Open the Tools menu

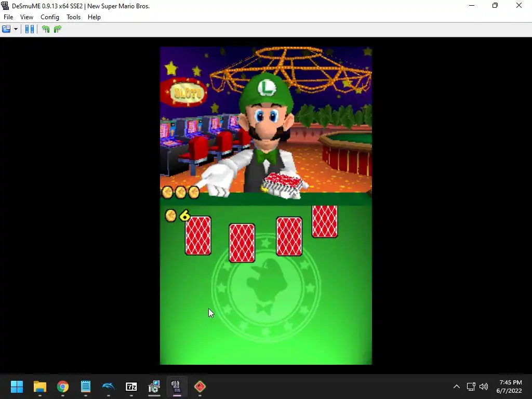pyautogui.click(x=73, y=17)
